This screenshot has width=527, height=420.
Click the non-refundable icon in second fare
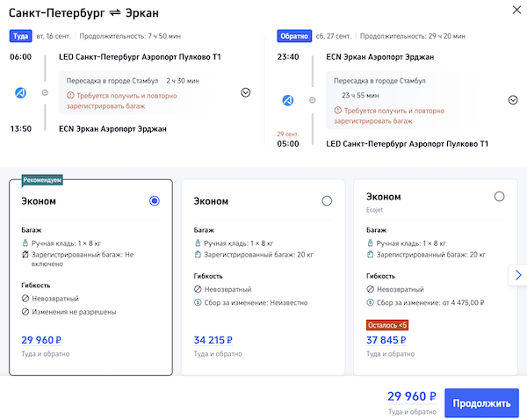[x=198, y=289]
